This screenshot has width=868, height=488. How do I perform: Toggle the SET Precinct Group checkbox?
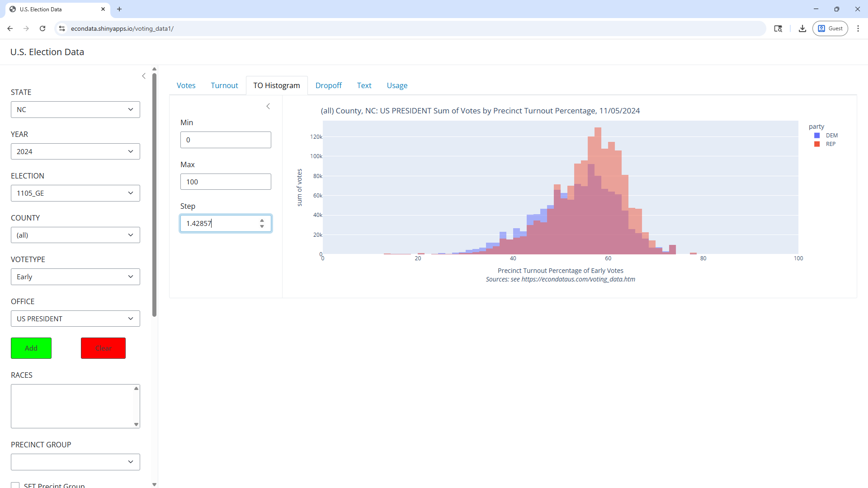click(15, 485)
